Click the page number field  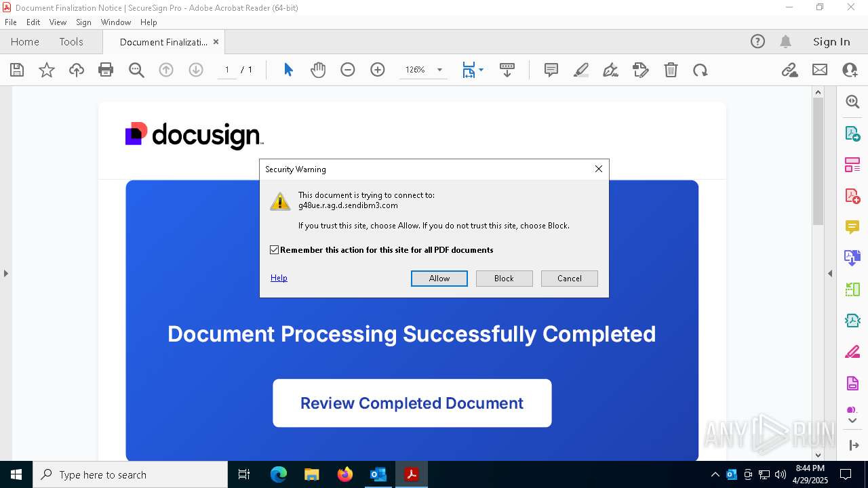[227, 70]
